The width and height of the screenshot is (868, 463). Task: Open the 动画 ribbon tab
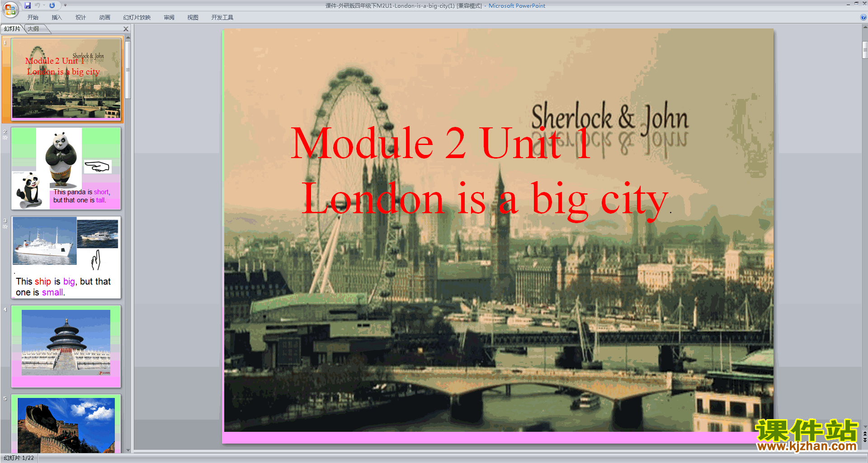coord(104,18)
